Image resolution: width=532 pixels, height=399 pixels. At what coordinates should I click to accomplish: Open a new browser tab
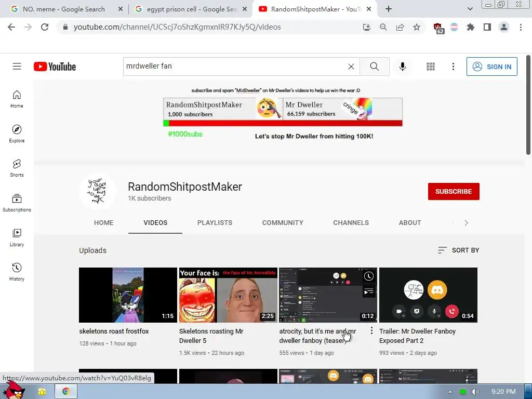click(x=389, y=9)
